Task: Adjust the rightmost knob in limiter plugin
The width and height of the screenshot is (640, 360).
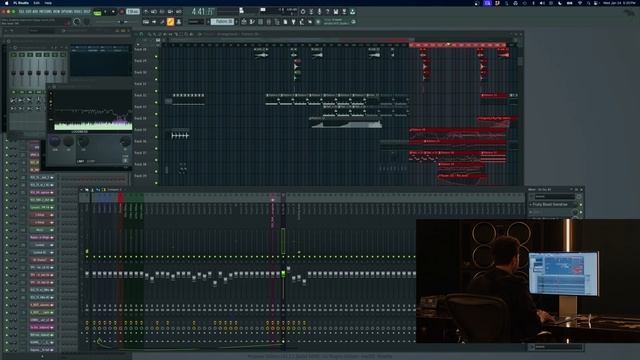Action: [x=125, y=142]
